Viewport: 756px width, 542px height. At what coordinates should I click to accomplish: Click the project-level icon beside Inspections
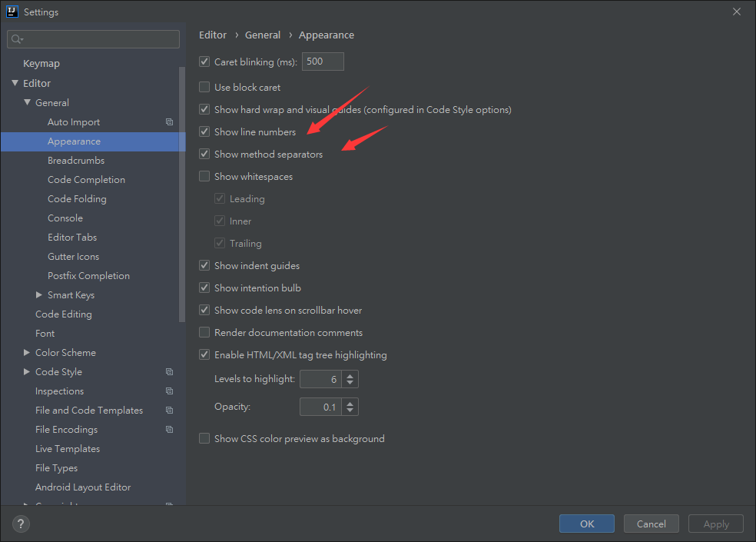coord(170,391)
